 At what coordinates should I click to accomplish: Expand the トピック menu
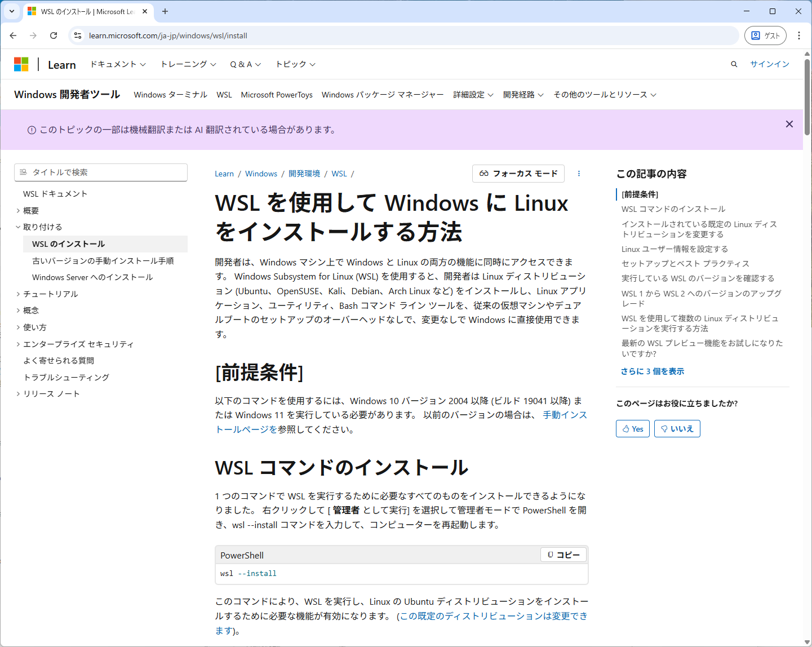(295, 64)
